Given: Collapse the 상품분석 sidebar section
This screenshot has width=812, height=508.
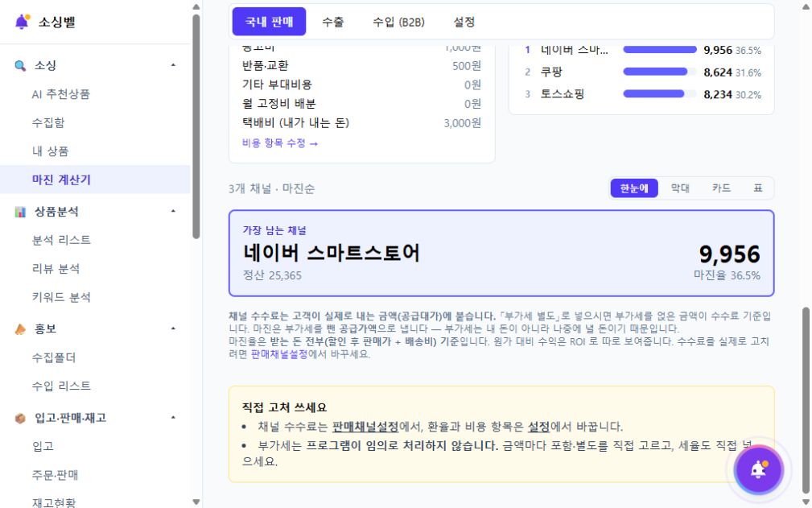Looking at the screenshot, I should (x=173, y=211).
